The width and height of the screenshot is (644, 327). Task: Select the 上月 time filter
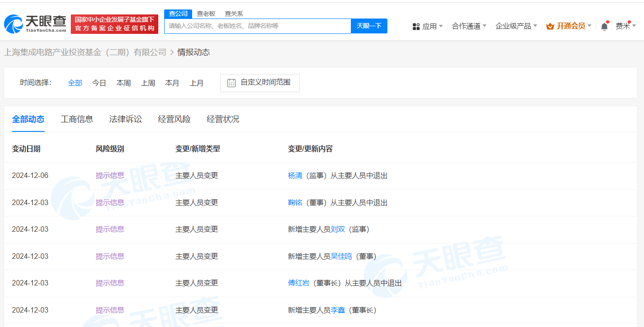197,83
